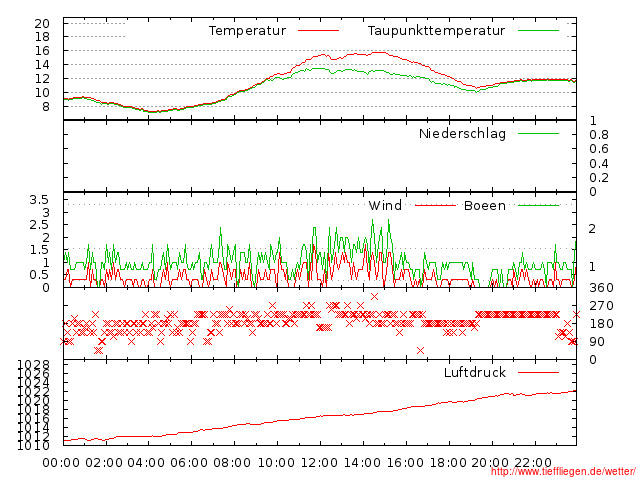Click the 0.4 precipitation axis value
Image resolution: width=640 pixels, height=480 pixels.
[599, 164]
